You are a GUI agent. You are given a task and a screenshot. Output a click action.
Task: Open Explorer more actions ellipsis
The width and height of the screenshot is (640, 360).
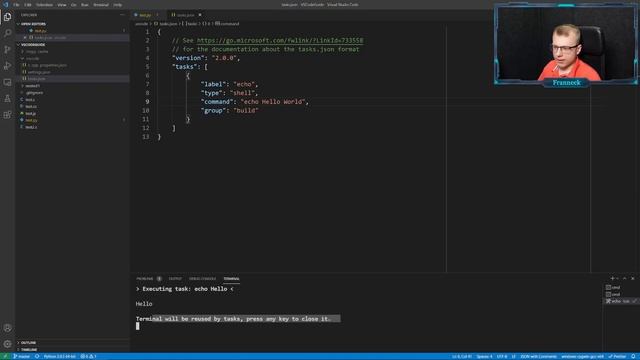[122, 15]
